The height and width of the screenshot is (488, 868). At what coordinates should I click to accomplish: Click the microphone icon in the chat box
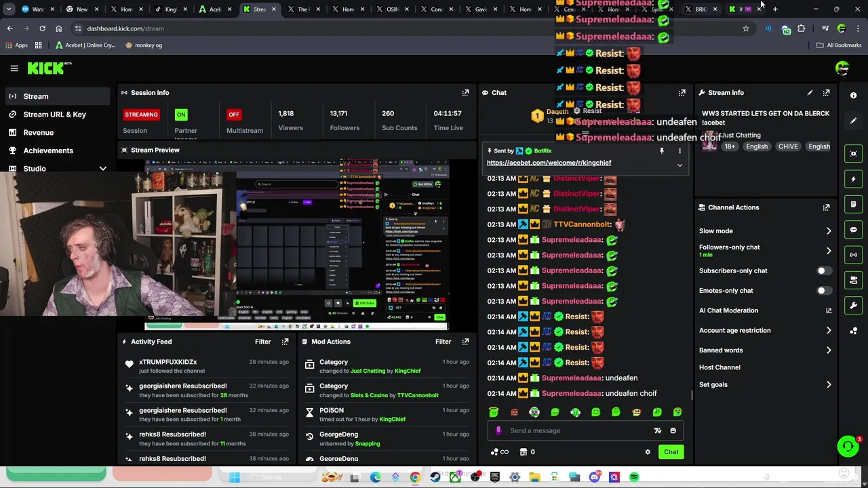click(498, 430)
